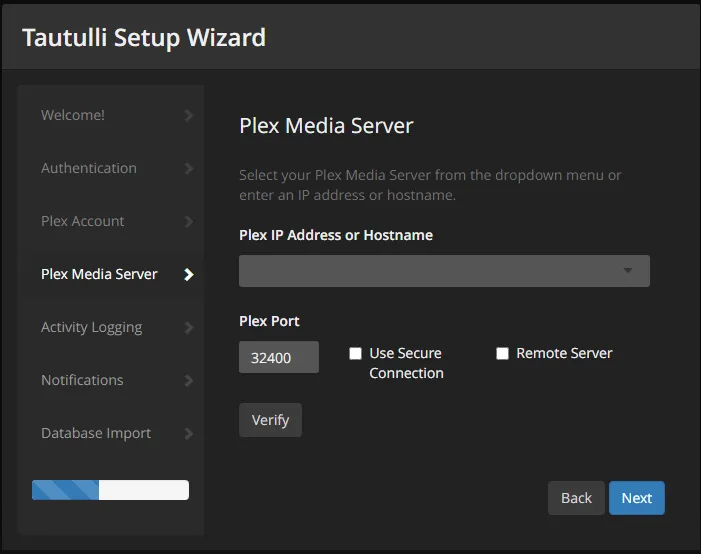
Task: Enable the Use Secure Connection checkbox
Action: pos(355,354)
